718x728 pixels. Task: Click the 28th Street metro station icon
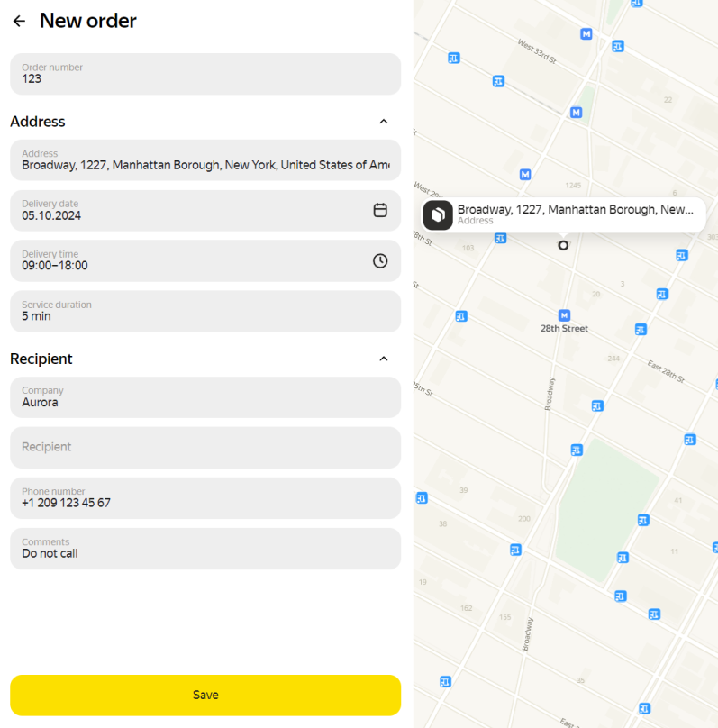pos(564,315)
